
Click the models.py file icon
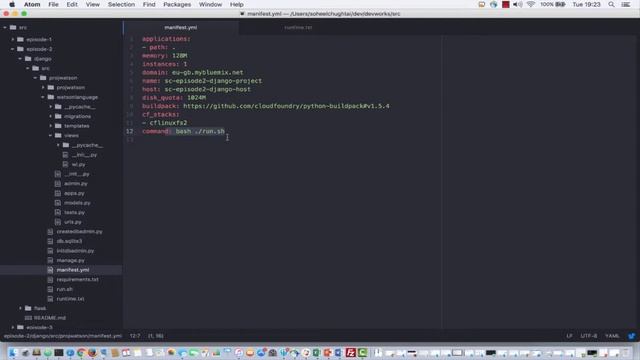coord(58,203)
